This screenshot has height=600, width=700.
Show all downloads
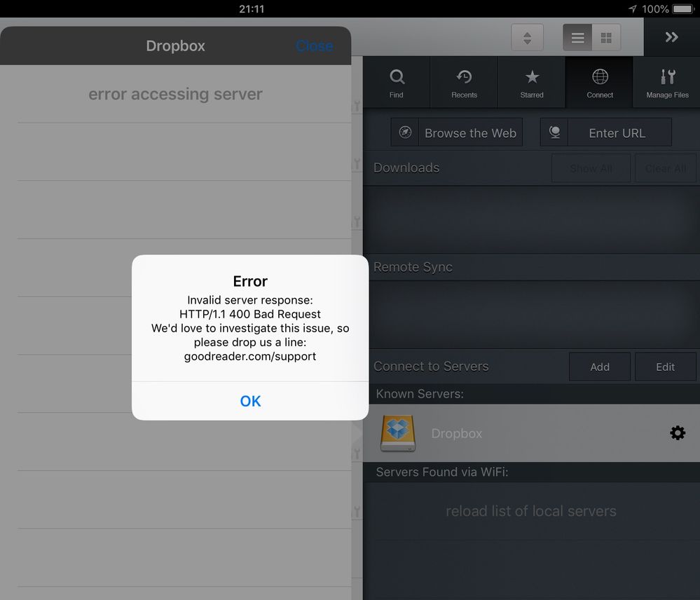[x=591, y=168]
